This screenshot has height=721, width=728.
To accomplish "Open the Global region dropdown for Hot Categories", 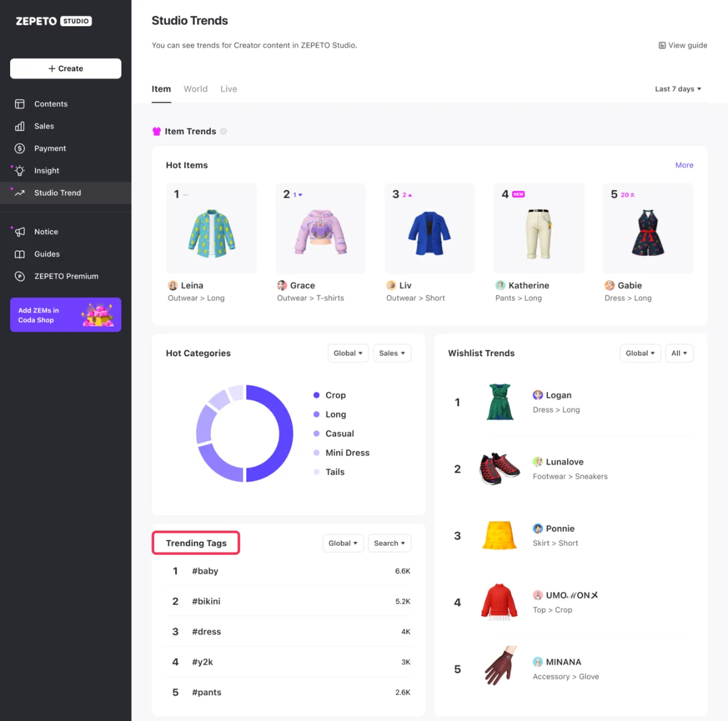I will (x=348, y=353).
